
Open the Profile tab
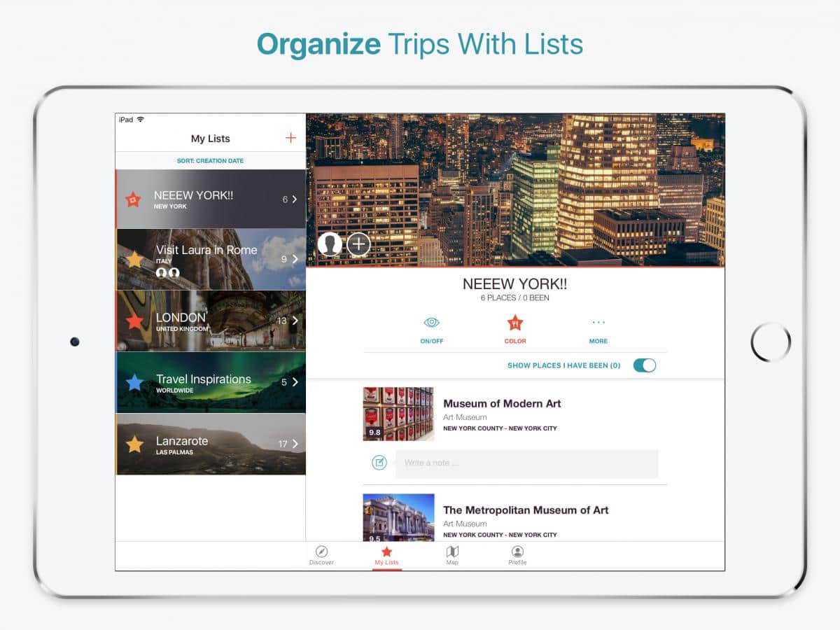tap(517, 556)
